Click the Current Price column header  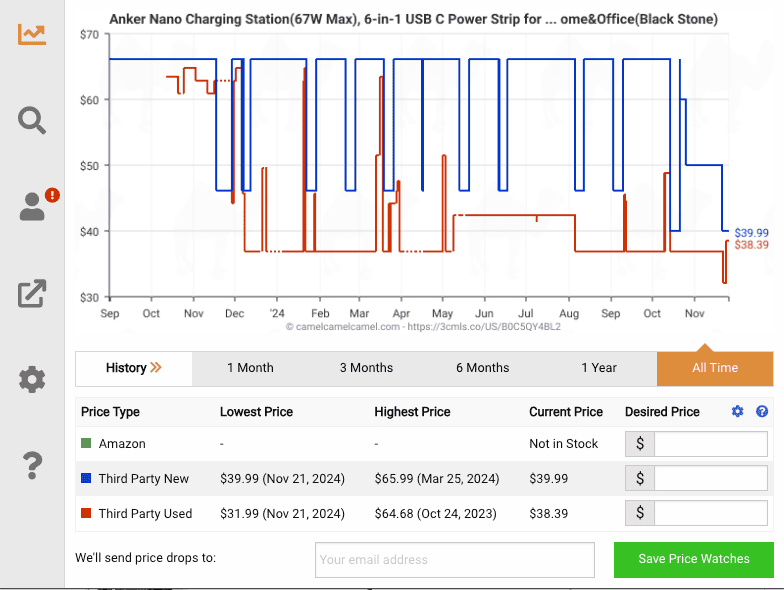click(566, 412)
